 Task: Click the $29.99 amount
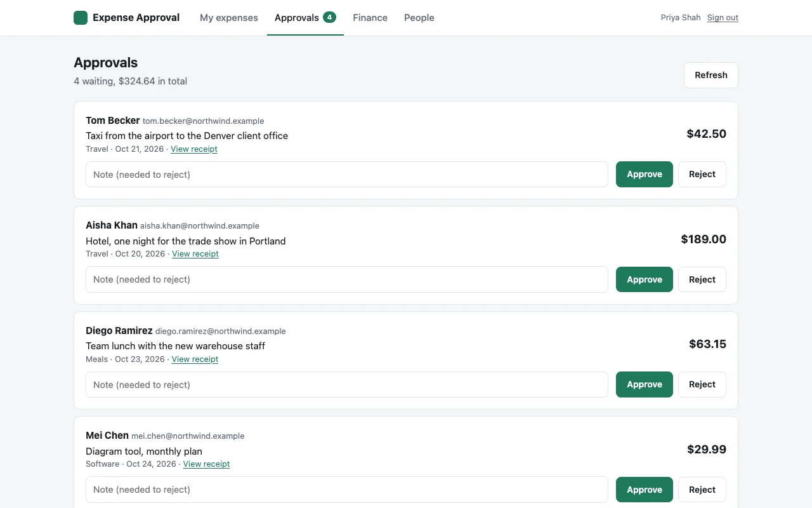click(707, 450)
